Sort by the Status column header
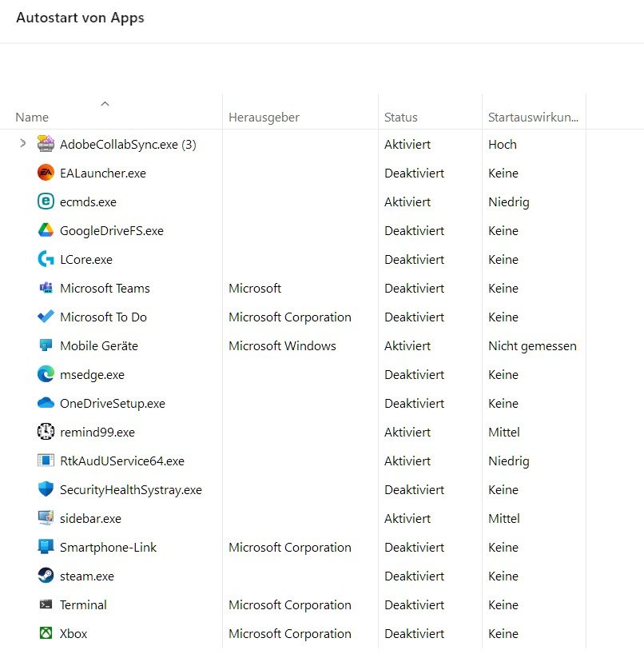This screenshot has width=644, height=670. 400,117
